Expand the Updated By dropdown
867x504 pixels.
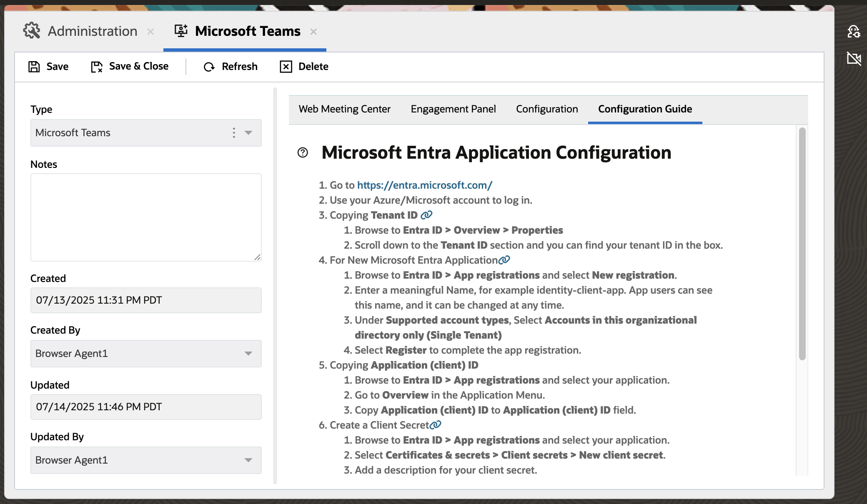click(x=248, y=460)
